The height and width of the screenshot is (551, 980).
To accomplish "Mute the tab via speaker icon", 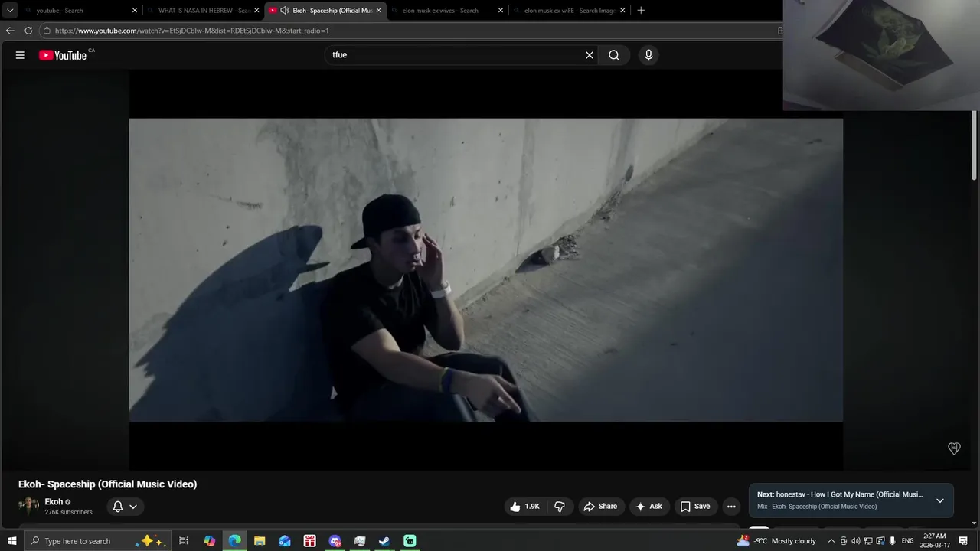I will tap(285, 11).
